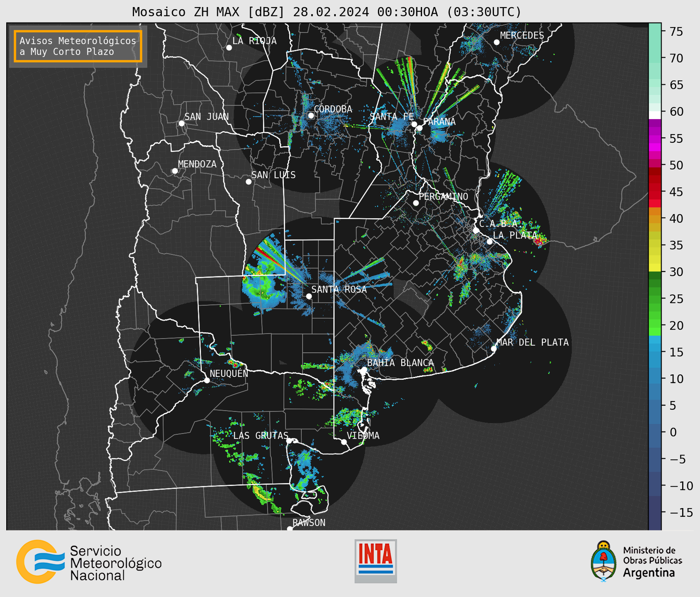Click the BAHIA BLANCA city marker dot
The width and height of the screenshot is (700, 597).
pyautogui.click(x=364, y=369)
